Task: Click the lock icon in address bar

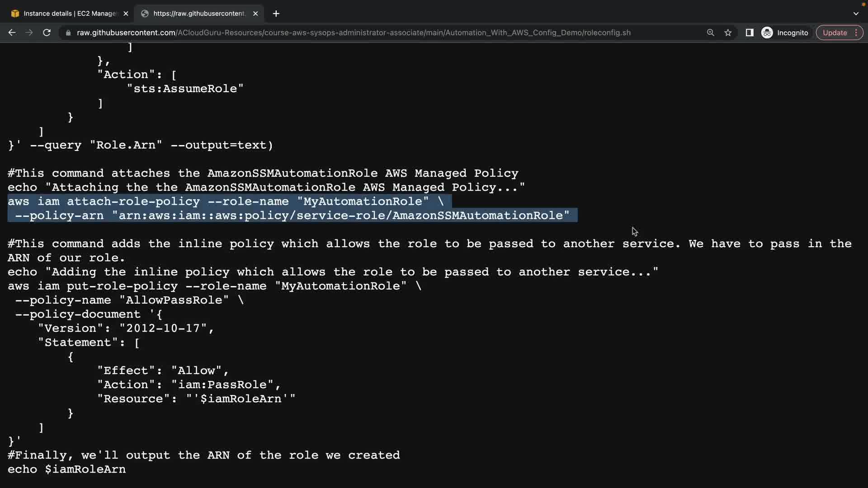Action: [68, 33]
